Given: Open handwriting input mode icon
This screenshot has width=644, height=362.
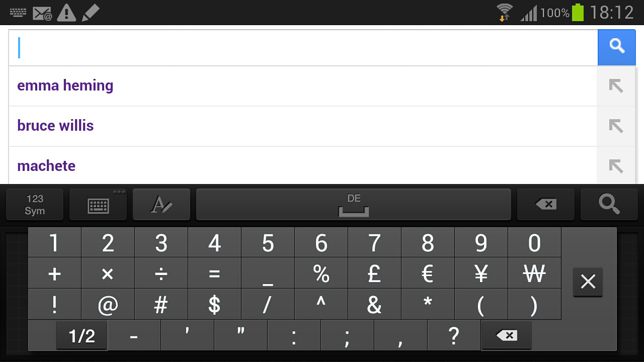Looking at the screenshot, I should 162,205.
